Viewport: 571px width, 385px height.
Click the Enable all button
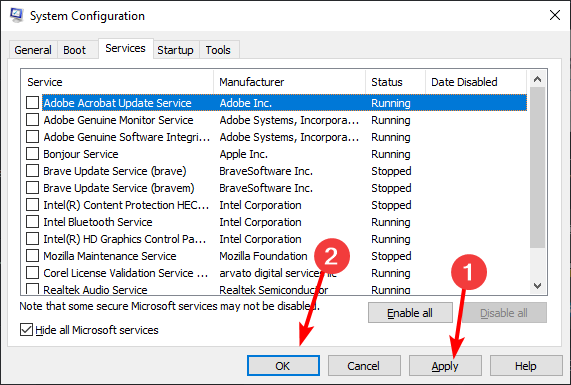410,313
